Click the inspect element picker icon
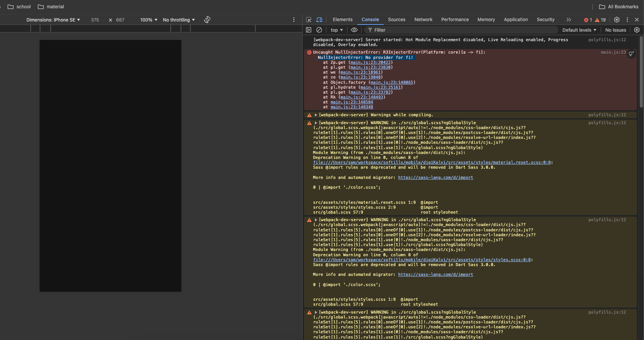 (309, 20)
